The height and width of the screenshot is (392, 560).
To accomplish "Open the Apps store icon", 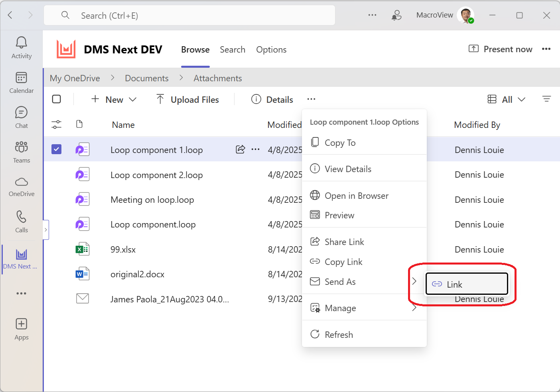I will [x=22, y=324].
